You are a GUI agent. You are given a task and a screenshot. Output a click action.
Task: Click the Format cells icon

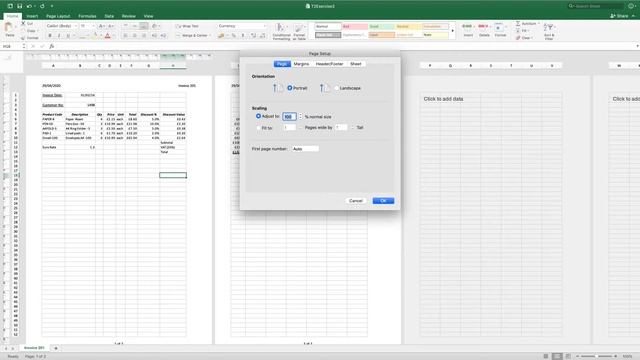[x=499, y=27]
